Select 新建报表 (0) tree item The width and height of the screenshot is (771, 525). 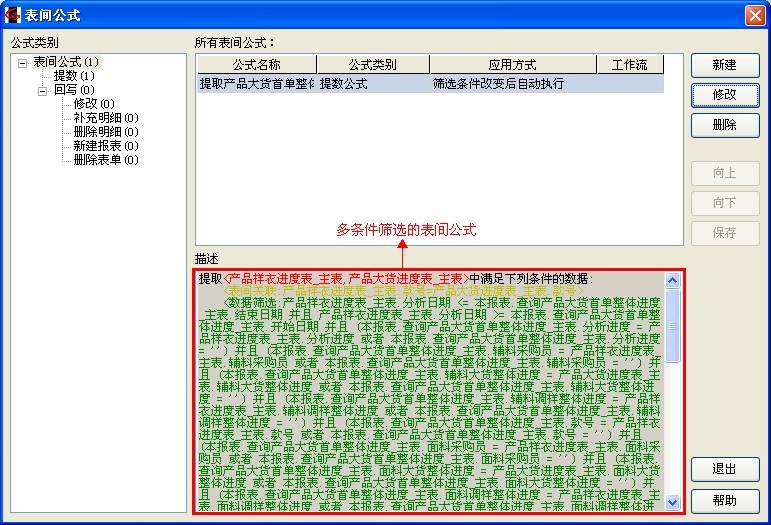coord(105,146)
